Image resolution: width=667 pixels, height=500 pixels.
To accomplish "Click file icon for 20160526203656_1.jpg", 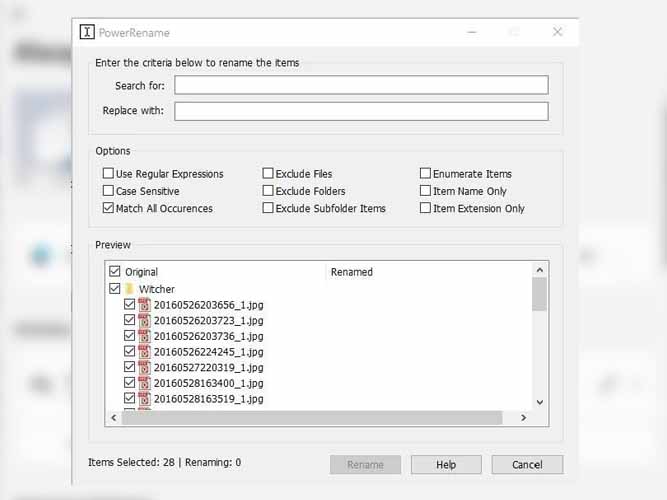I will (x=144, y=305).
